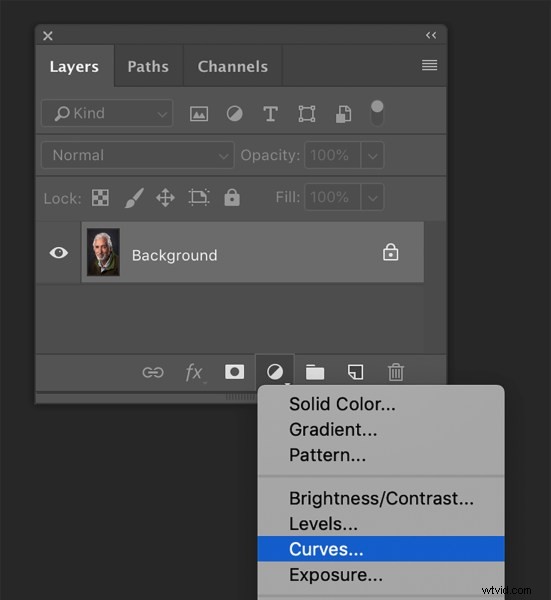Screen dimensions: 551x600
Task: Click the Lock all padlock icon
Action: [232, 197]
